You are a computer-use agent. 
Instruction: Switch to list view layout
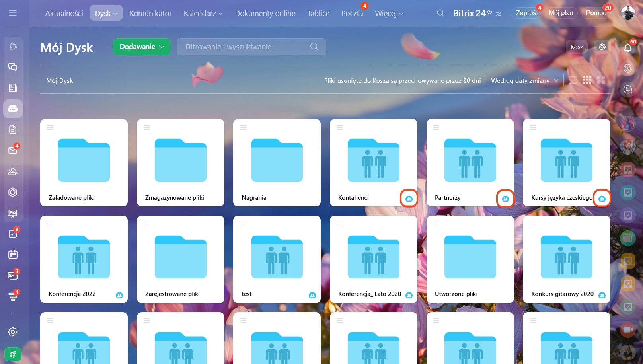pos(573,80)
